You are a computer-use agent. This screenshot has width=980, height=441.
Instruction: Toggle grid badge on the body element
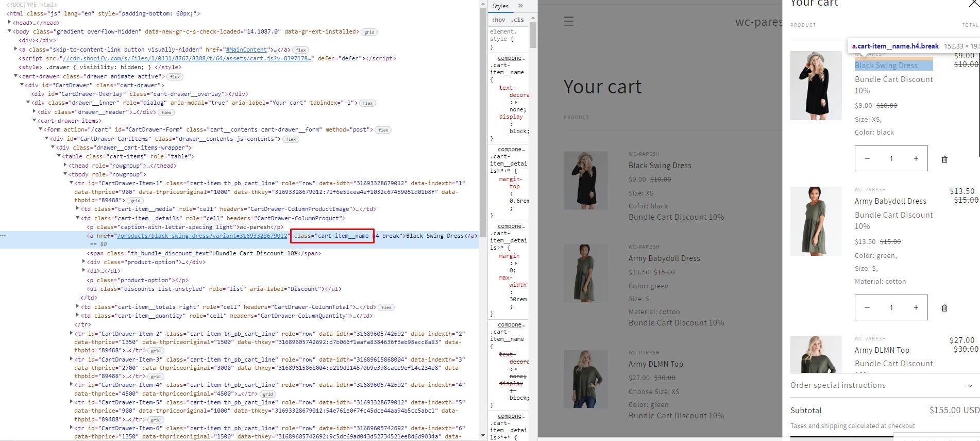click(369, 32)
